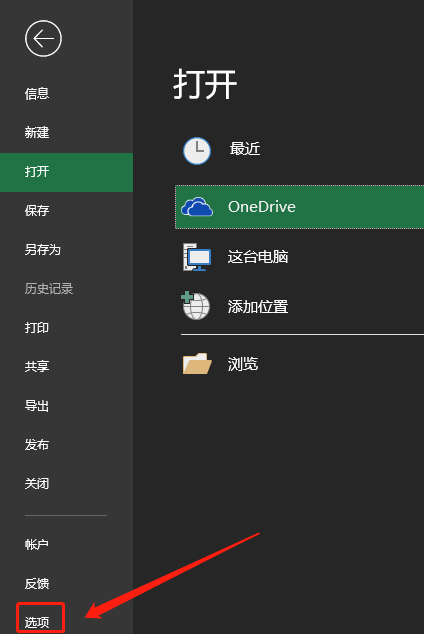
Task: Open the 帐户 page
Action: point(37,544)
